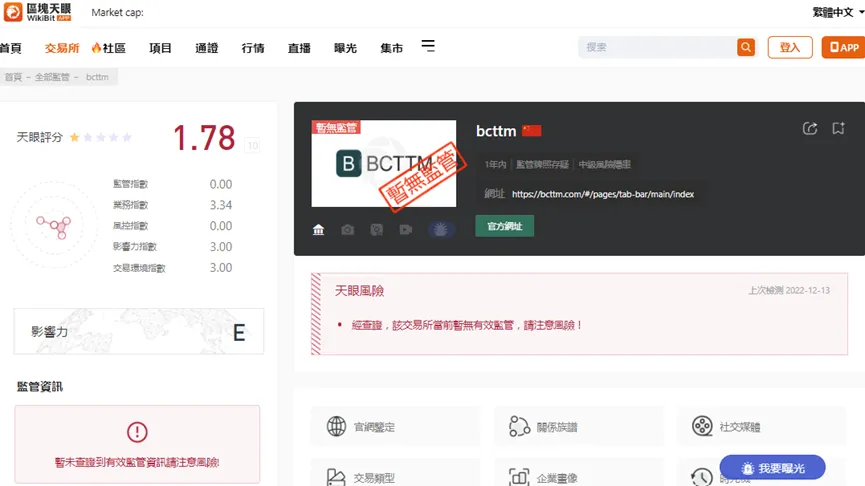The width and height of the screenshot is (865, 486).
Task: Click the 1年內 tag
Action: 495,164
